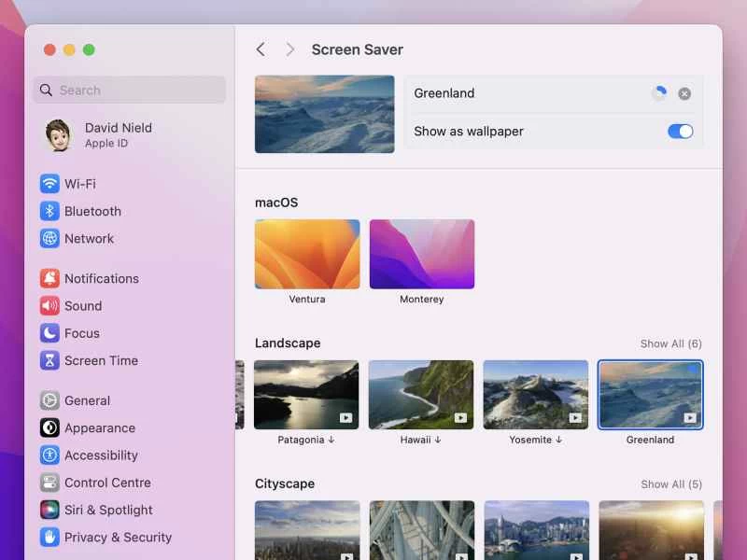747x560 pixels.
Task: Open Siri & Spotlight icon
Action: [x=49, y=510]
